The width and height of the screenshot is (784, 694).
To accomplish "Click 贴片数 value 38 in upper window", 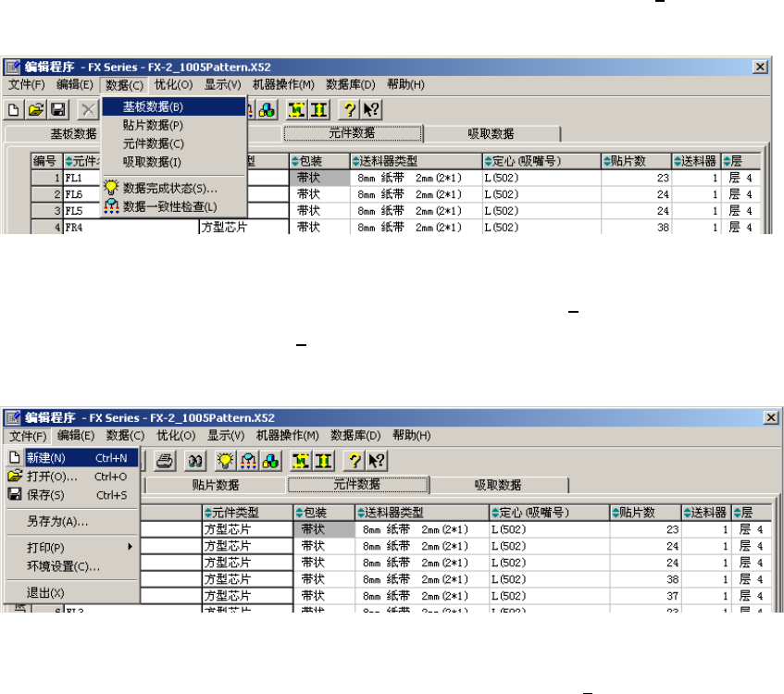I will pyautogui.click(x=636, y=228).
